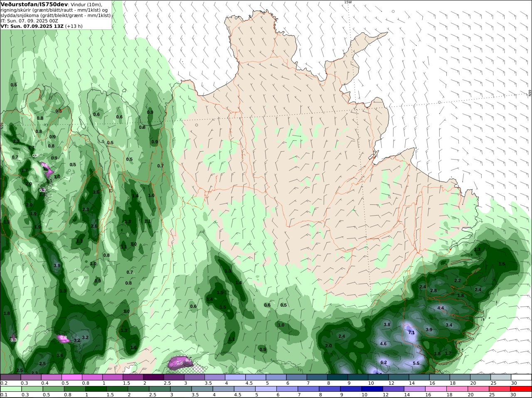Select the purple snow legend swatch labeled 0.2

pos(10,377)
